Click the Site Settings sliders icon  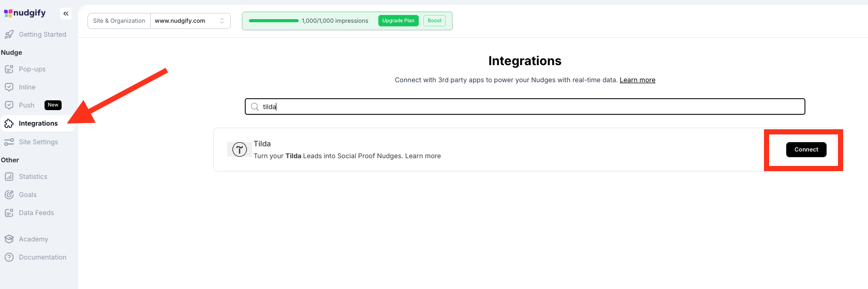tap(9, 142)
